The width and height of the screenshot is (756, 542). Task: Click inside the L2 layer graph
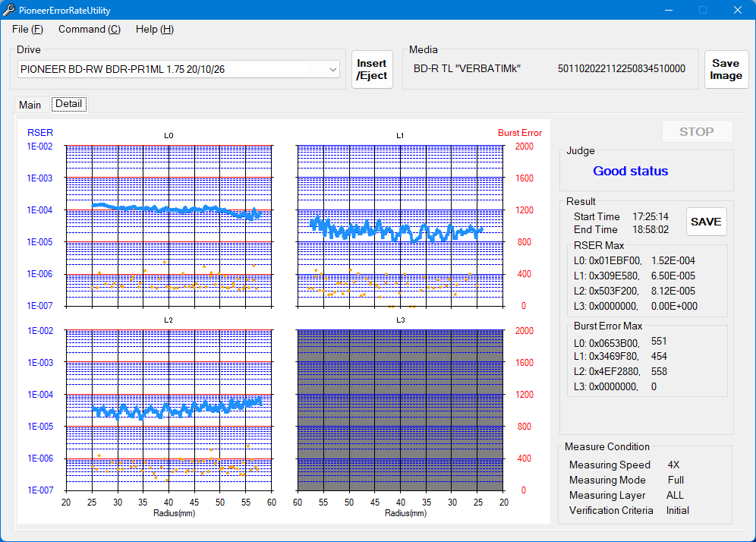point(169,410)
